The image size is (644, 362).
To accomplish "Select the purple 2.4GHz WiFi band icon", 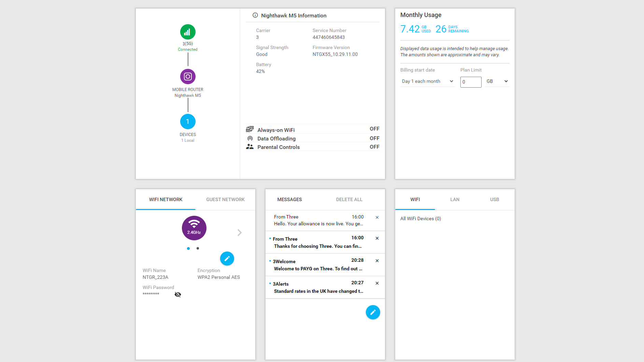I will point(194,228).
